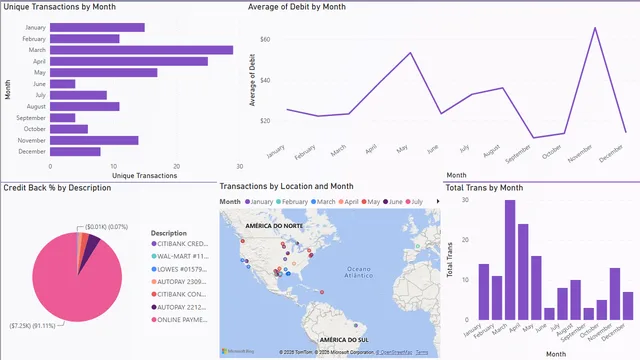Select CITIBANK CRED... legend entry
The height and width of the screenshot is (360, 640).
pyautogui.click(x=180, y=244)
